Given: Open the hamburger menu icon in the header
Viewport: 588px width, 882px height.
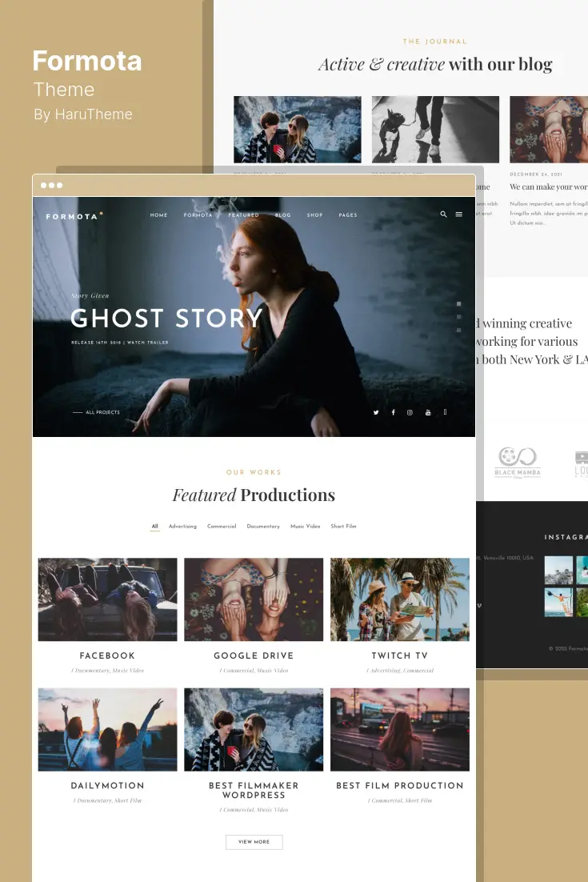Looking at the screenshot, I should click(x=458, y=214).
